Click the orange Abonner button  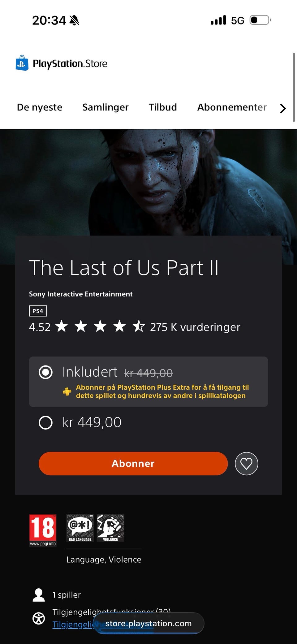pyautogui.click(x=133, y=464)
